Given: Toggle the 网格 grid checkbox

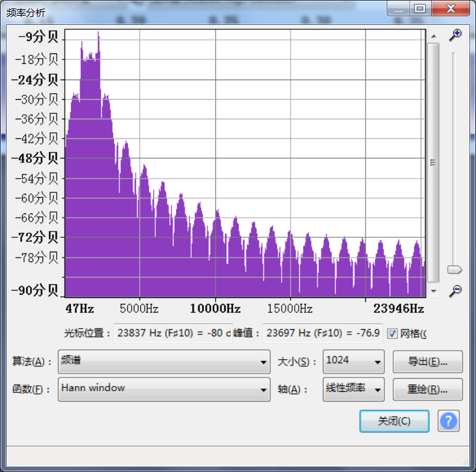Looking at the screenshot, I should point(392,333).
